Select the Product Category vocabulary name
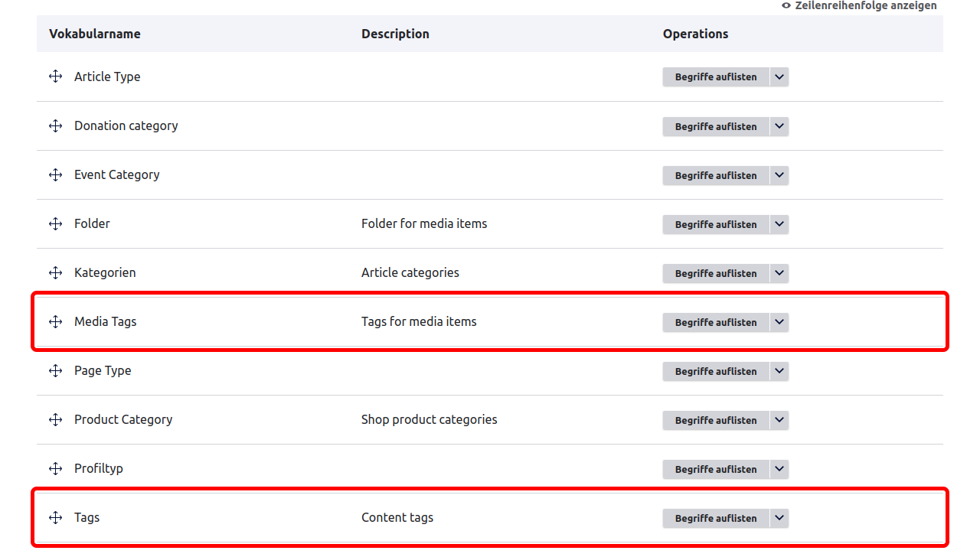Screen dimensions: 980x557 [123, 419]
